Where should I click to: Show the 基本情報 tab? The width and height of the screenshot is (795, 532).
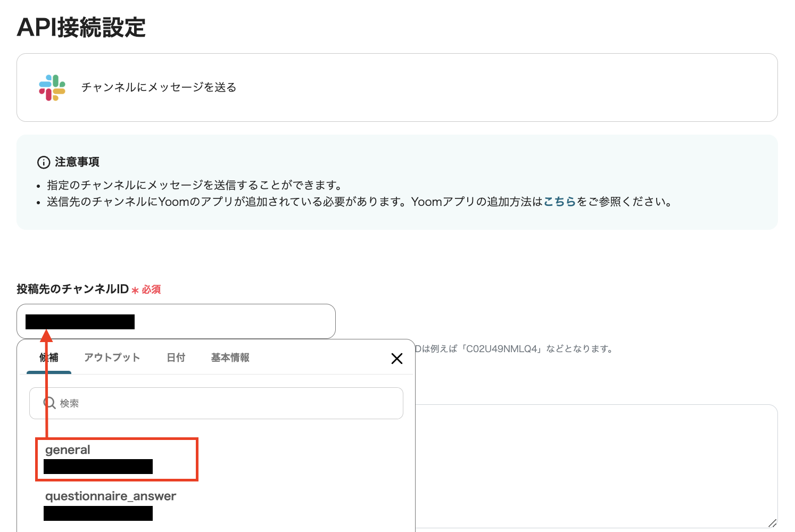click(x=230, y=358)
